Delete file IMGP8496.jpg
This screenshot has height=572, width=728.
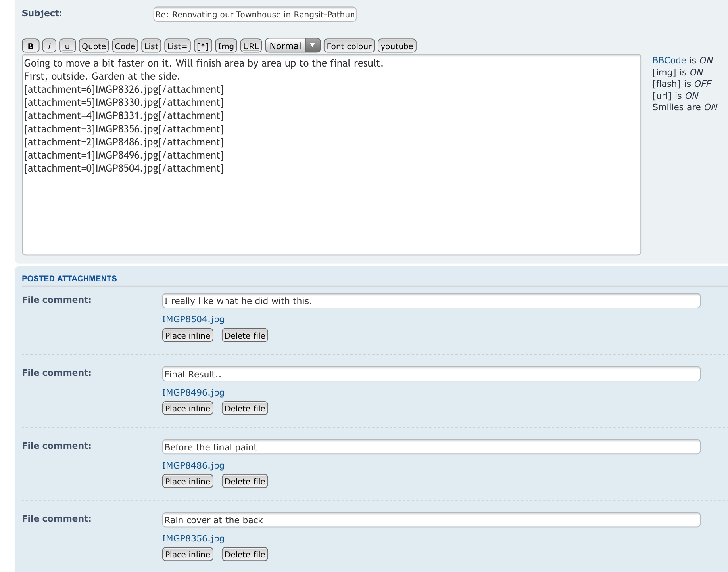point(245,408)
